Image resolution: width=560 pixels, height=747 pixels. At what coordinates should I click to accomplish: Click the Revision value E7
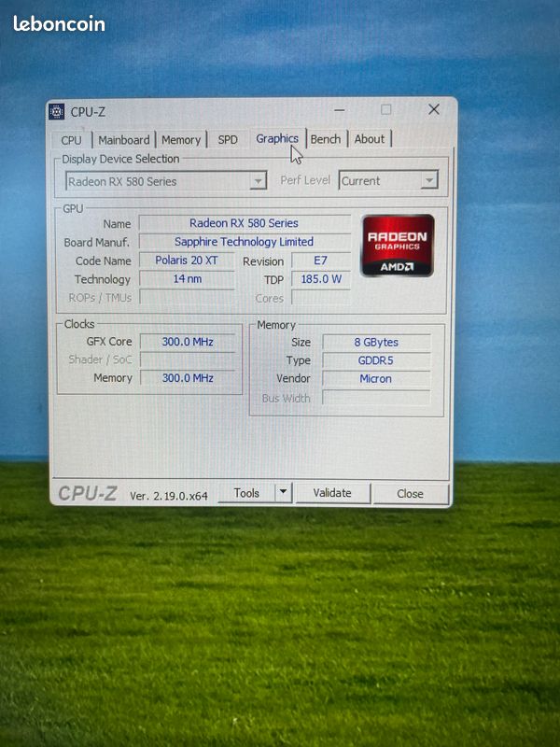pyautogui.click(x=321, y=261)
